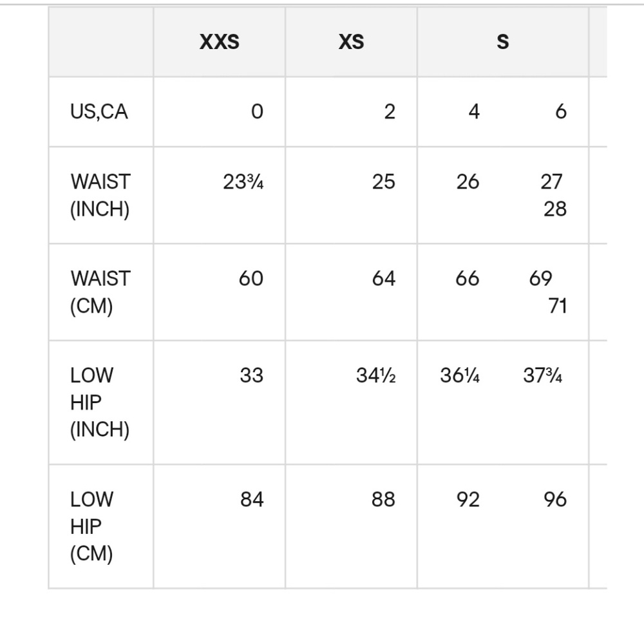The width and height of the screenshot is (644, 644).
Task: Click the 37¾ inch low hip value
Action: (x=542, y=375)
